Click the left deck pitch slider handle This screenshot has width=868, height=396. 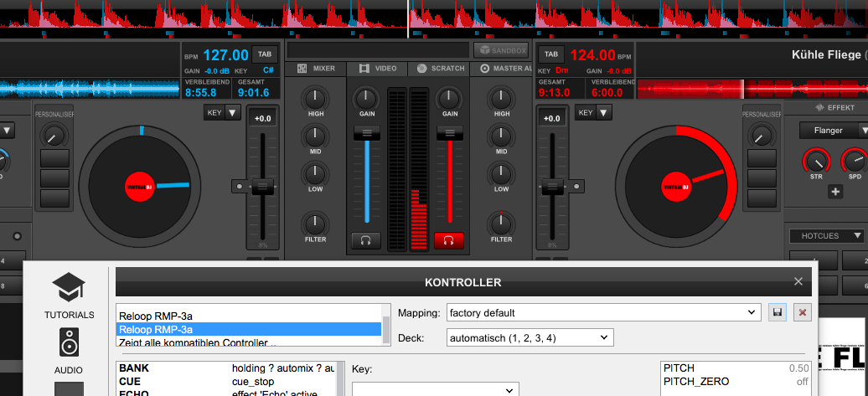[x=262, y=187]
